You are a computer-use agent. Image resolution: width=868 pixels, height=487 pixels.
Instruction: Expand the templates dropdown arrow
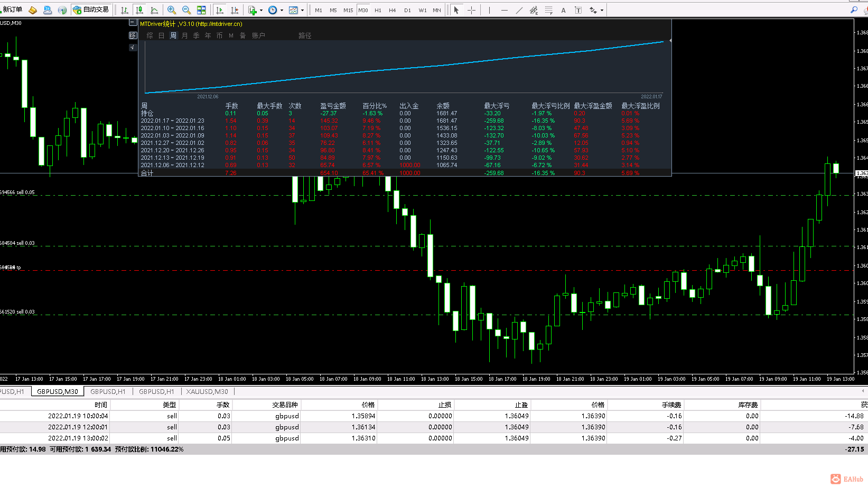coord(302,10)
